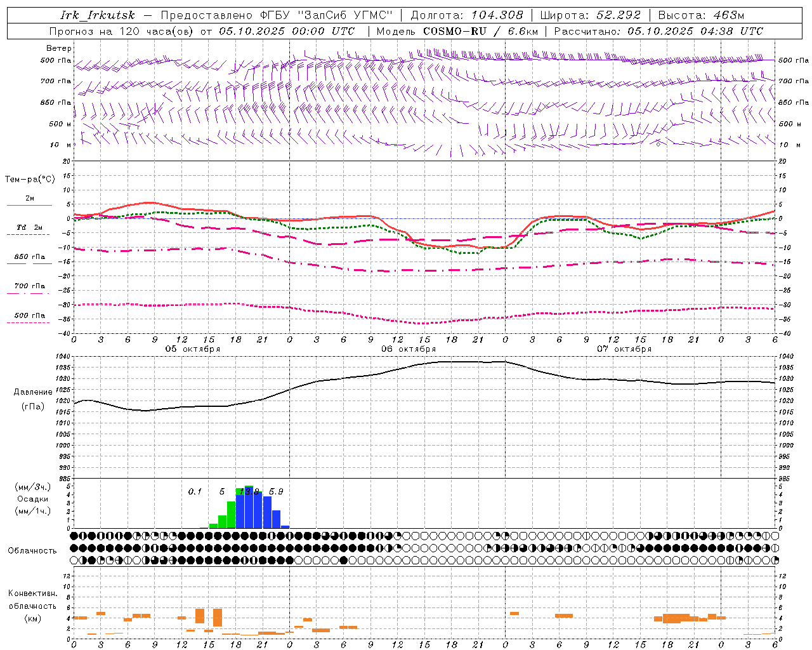The width and height of the screenshot is (812, 650).
Task: Click the 06 октября date label
Action: tap(409, 349)
